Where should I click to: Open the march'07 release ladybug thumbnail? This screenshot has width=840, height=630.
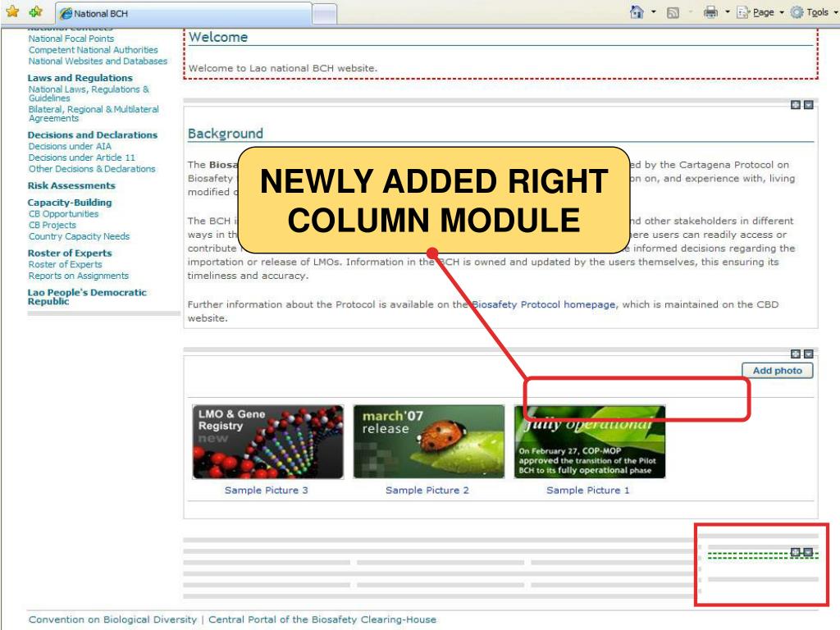(428, 442)
